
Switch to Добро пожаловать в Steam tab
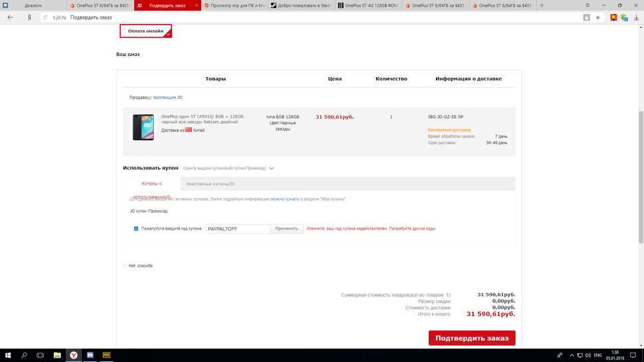[x=301, y=5]
